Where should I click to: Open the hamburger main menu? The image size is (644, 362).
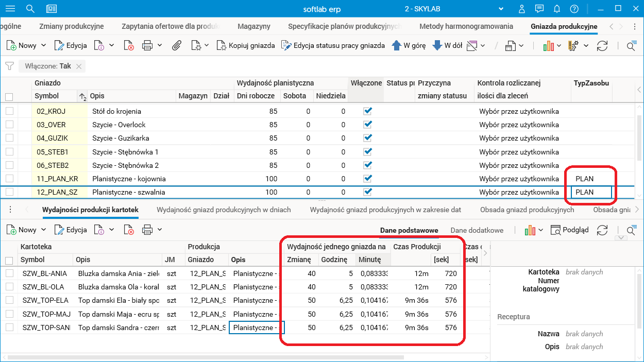coord(10,9)
